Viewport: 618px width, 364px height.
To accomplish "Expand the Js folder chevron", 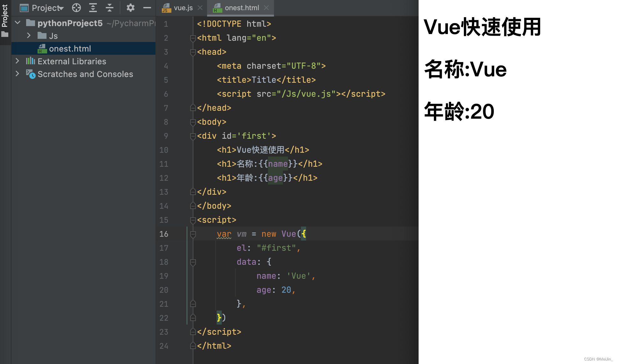I will [29, 36].
